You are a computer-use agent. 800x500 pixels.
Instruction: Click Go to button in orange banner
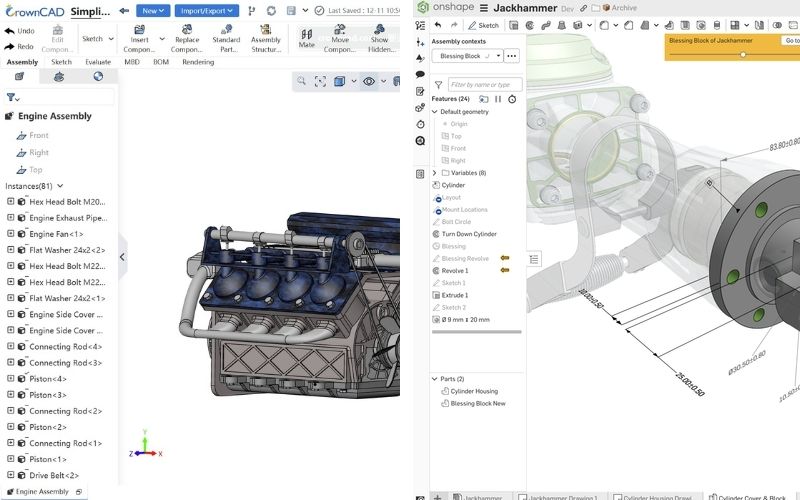tap(791, 40)
